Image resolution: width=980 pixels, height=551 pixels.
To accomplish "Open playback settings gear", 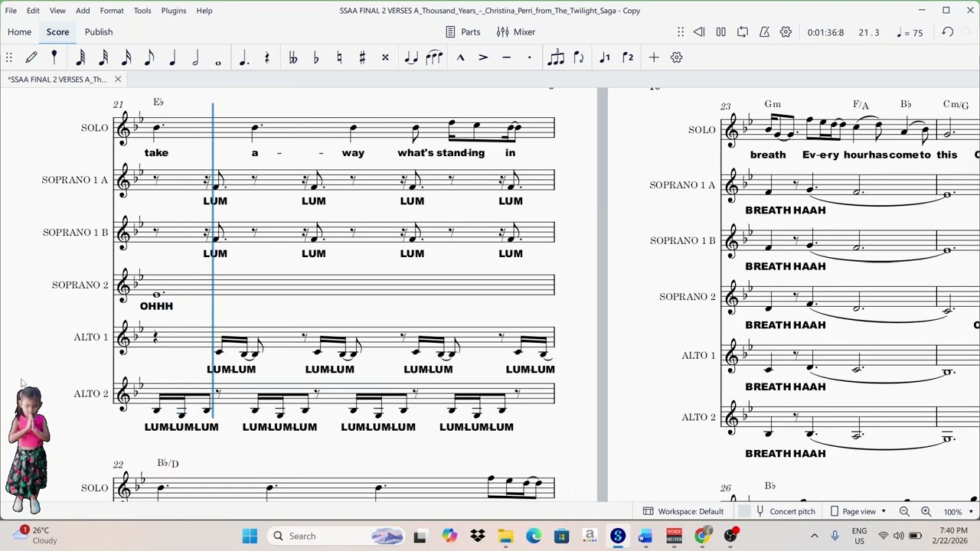I will click(786, 32).
